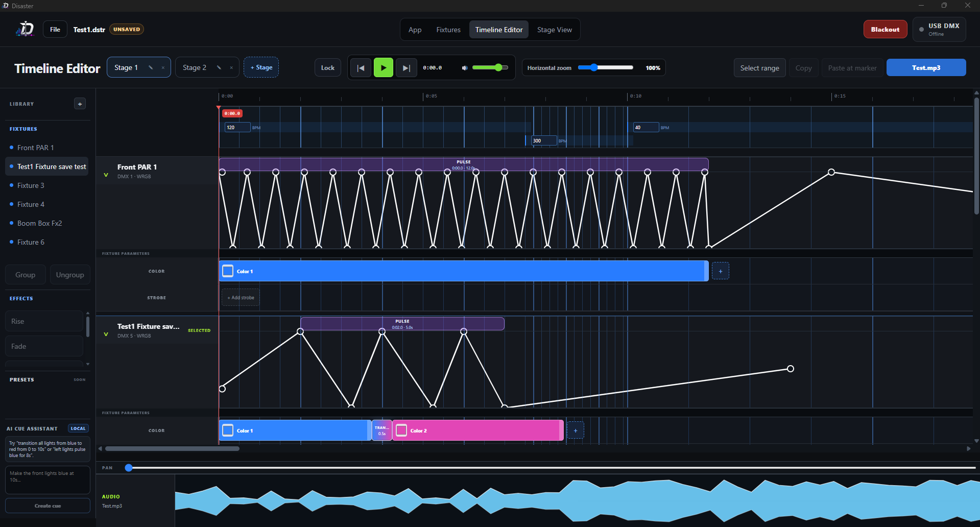The height and width of the screenshot is (527, 980).
Task: Select Fixture 3 in library
Action: tap(47, 185)
